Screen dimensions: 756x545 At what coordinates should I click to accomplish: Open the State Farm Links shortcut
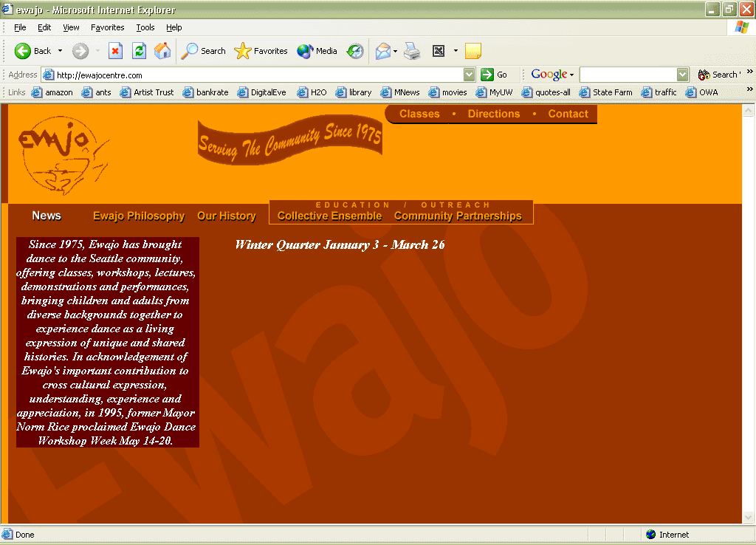point(605,92)
